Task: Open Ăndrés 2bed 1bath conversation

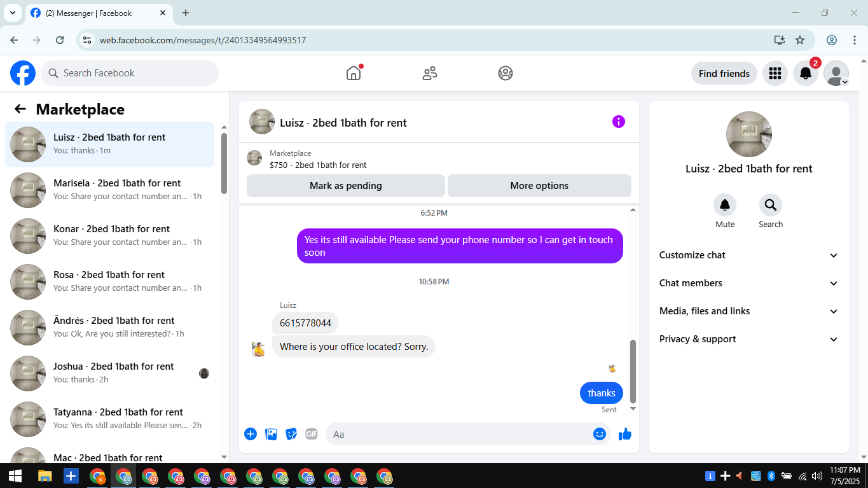Action: (x=109, y=328)
